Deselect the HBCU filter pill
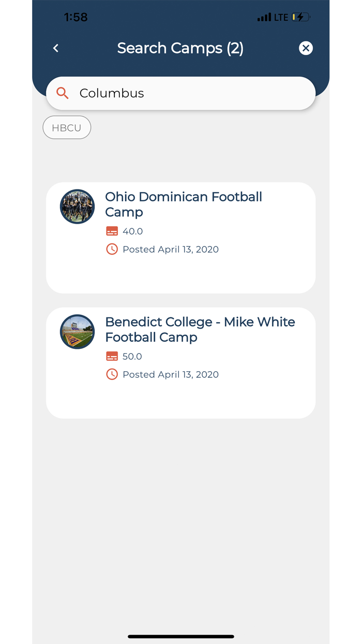This screenshot has height=644, width=362. (67, 127)
